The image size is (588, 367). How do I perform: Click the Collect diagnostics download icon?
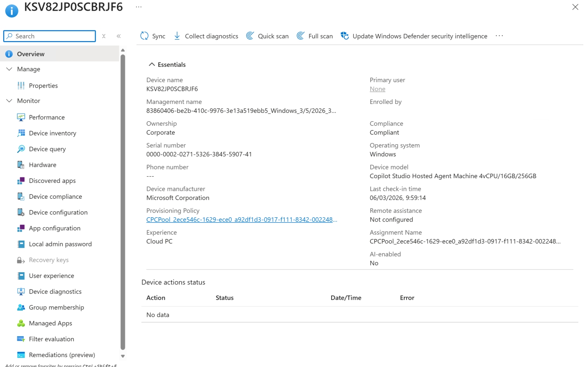(177, 36)
